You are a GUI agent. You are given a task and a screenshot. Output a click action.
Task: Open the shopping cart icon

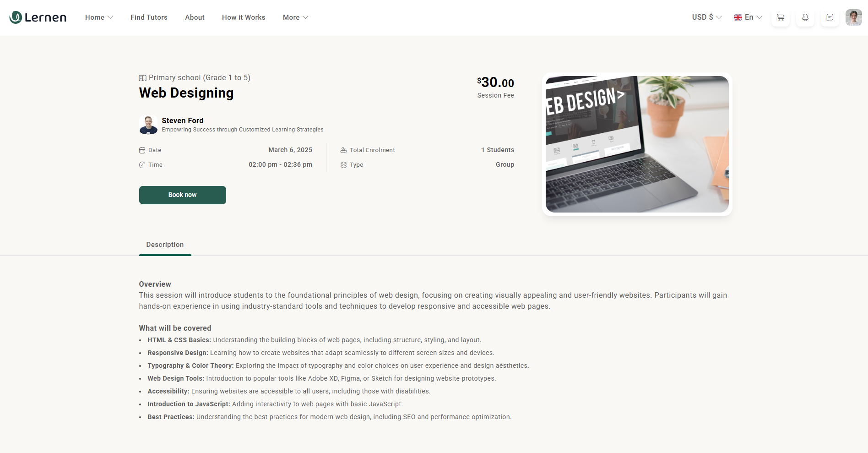pos(781,17)
